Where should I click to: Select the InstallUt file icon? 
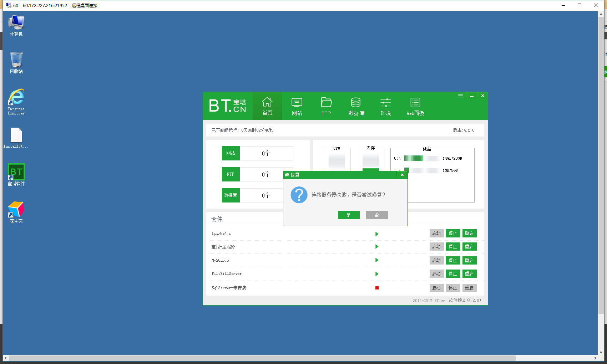click(16, 138)
